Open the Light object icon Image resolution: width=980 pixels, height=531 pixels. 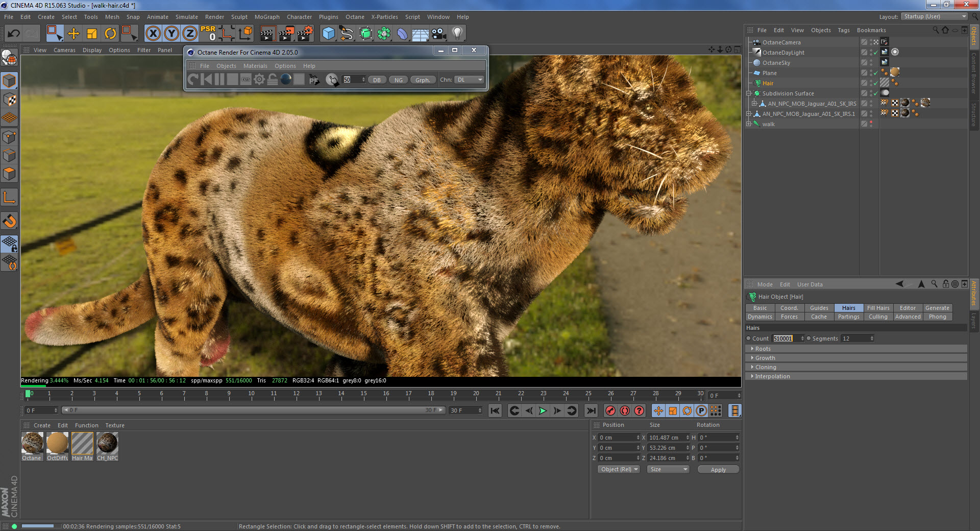[x=457, y=34]
